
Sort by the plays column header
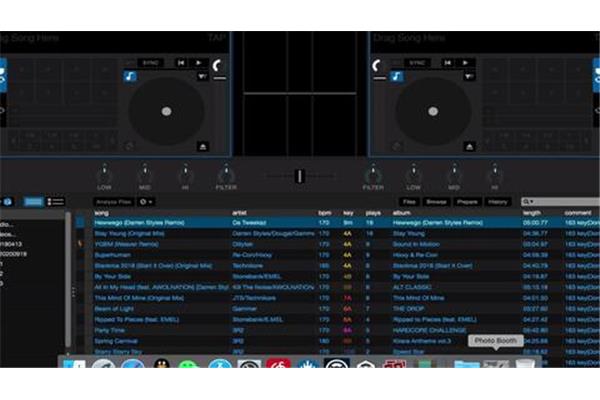(x=373, y=213)
